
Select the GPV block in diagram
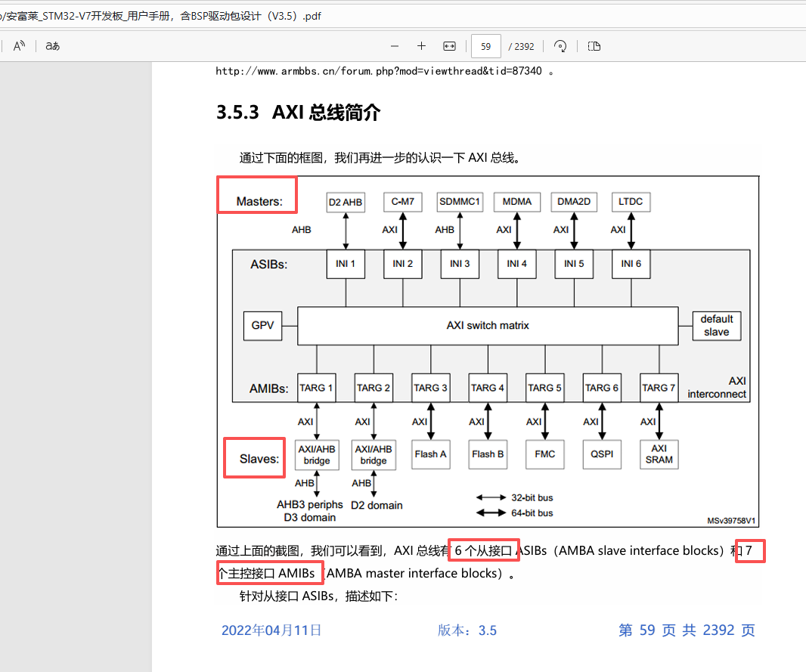click(262, 326)
